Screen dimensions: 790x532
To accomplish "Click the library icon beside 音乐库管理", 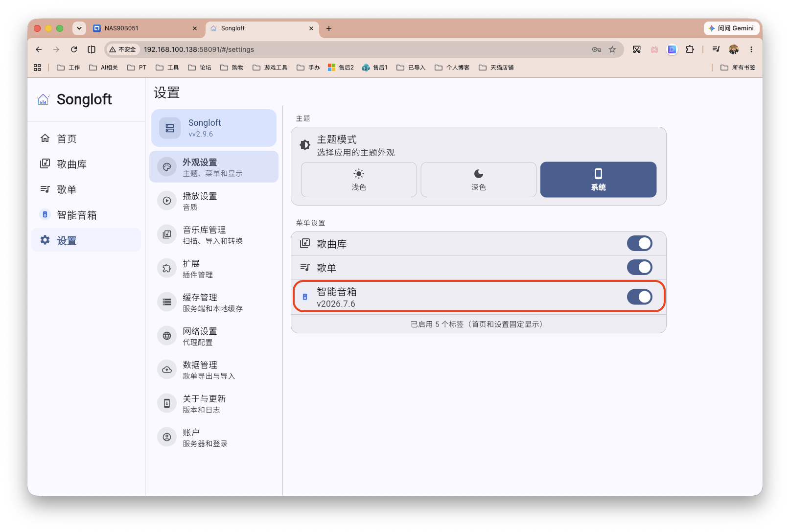I will point(167,234).
